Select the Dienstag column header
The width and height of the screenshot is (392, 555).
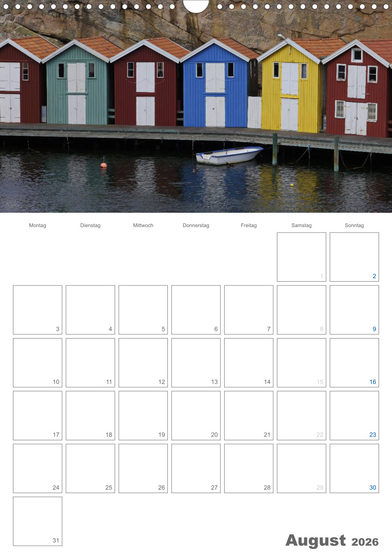tap(90, 225)
